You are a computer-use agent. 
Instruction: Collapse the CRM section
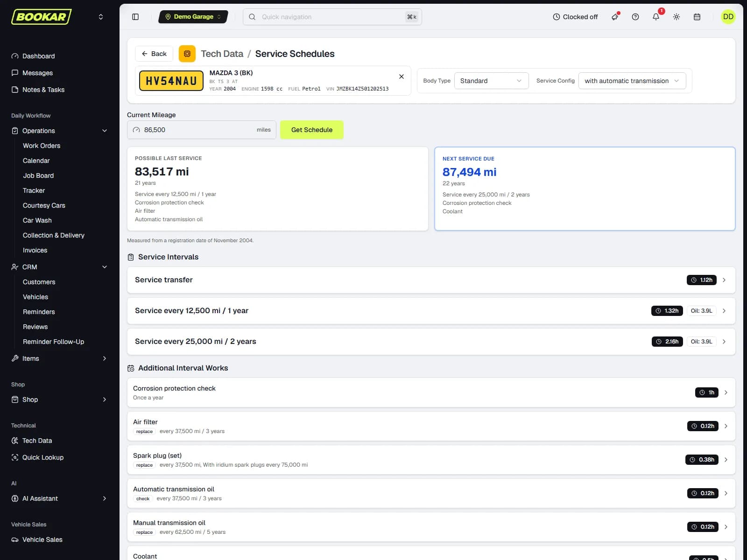pos(60,267)
